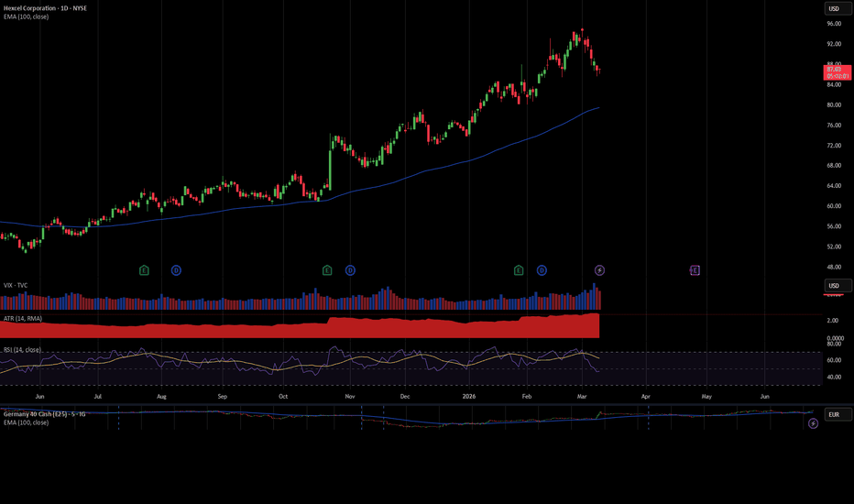Screen dimensions: 854x504
Task: Click the Mar label on the time axis
Action: click(x=582, y=397)
